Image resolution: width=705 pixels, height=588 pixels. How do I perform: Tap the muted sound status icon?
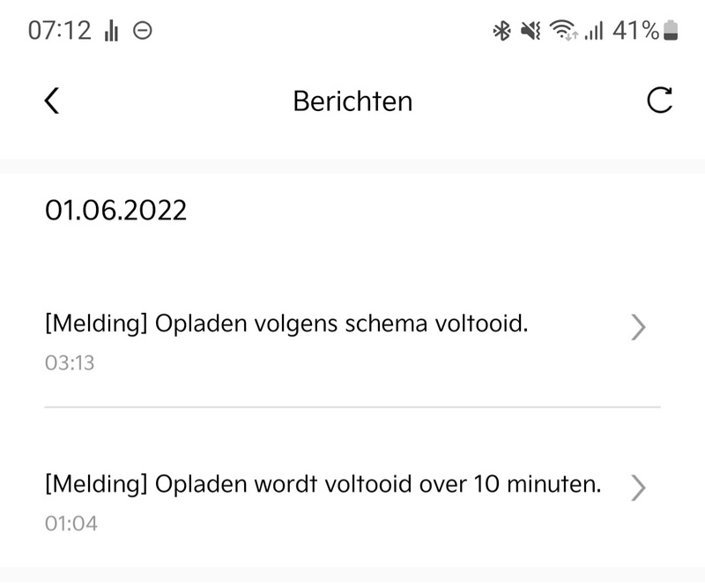coord(530,32)
